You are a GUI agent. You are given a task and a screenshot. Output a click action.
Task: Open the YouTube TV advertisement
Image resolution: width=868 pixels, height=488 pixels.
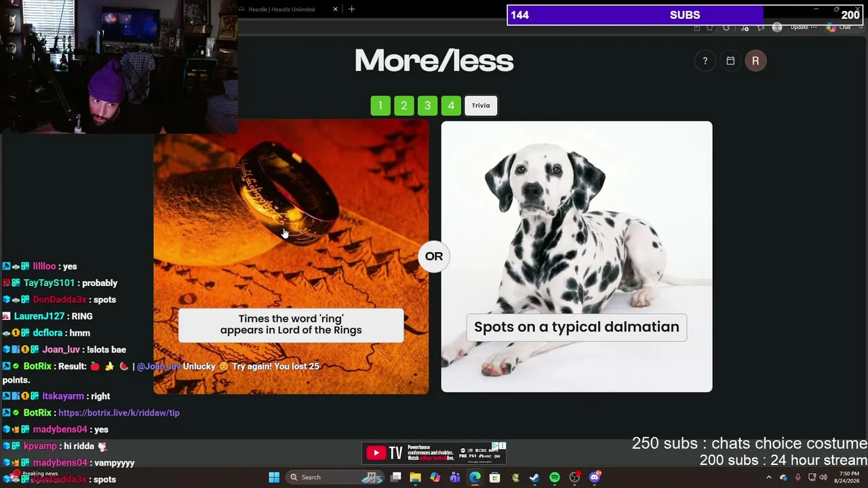tap(434, 453)
